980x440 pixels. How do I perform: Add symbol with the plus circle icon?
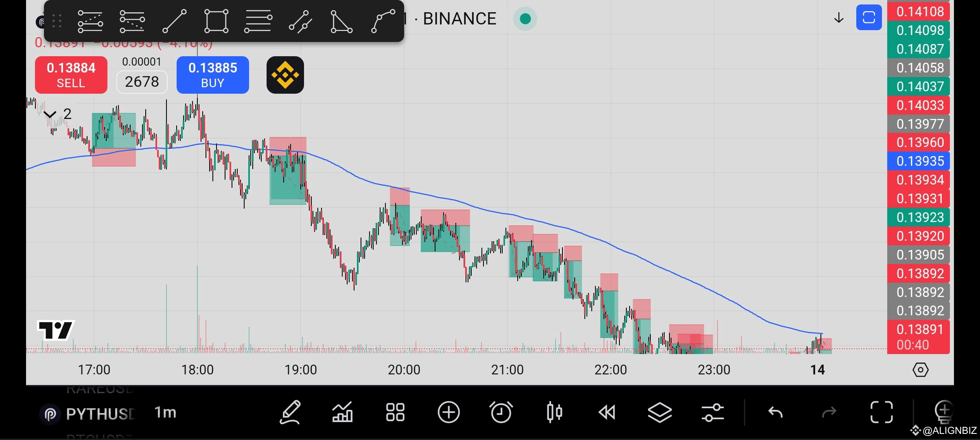[x=448, y=412]
